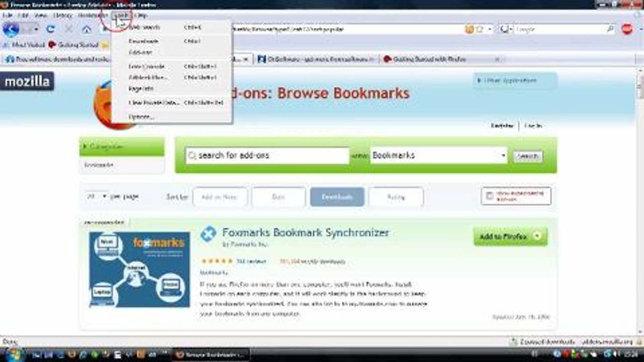Reload the page with the refresh icon

pos(50,29)
